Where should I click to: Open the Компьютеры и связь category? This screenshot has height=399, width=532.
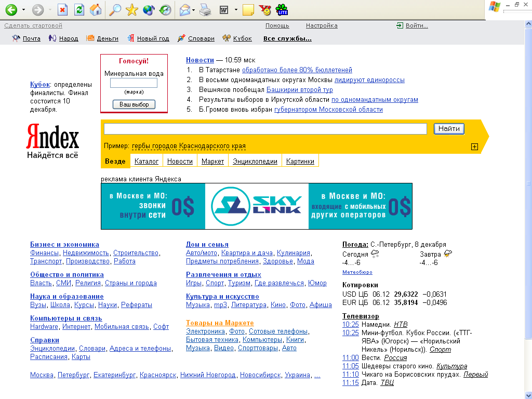pos(66,318)
